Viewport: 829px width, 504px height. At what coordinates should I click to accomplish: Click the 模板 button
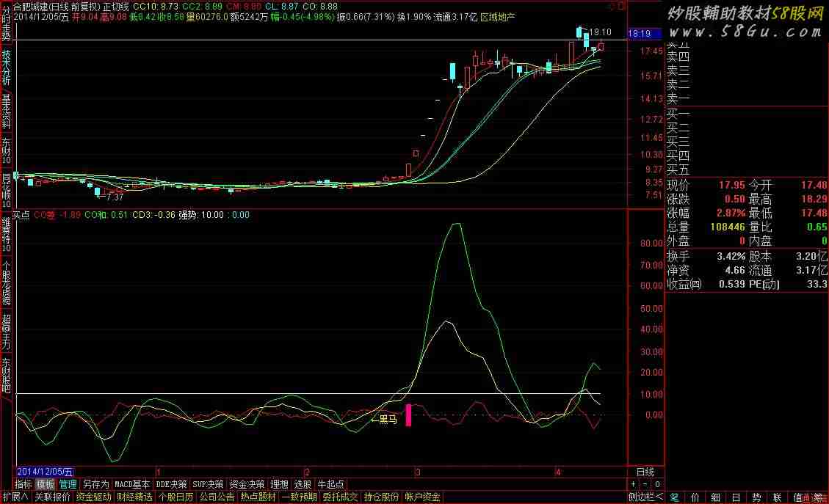(46, 484)
